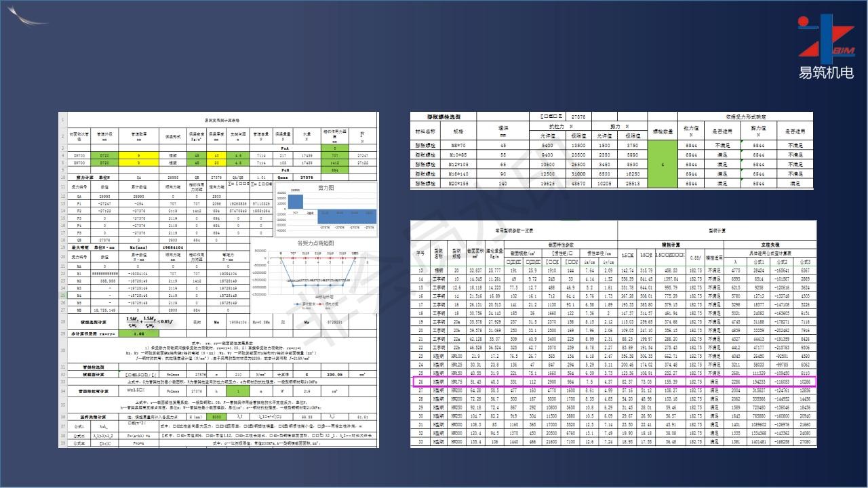Image resolution: width=868 pixels, height=488 pixels.
Task: Click the 依据受力形式确定 header
Action: (x=745, y=117)
